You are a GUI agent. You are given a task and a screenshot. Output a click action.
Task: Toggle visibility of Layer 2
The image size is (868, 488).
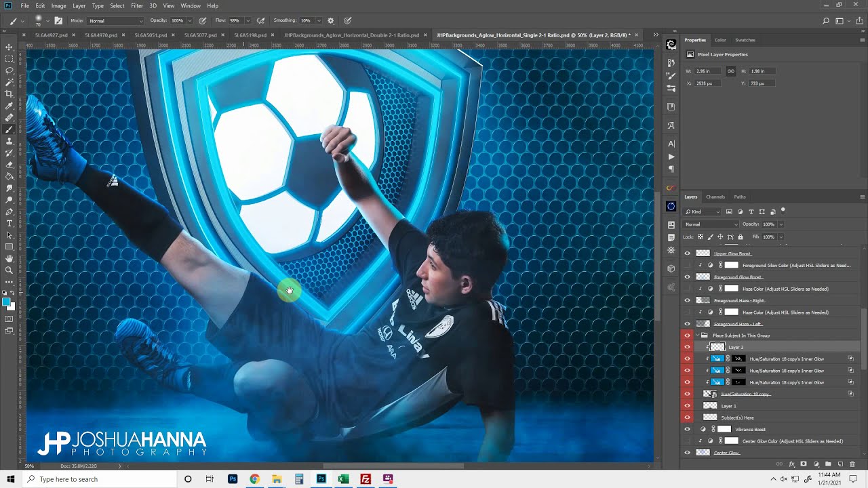coord(687,347)
